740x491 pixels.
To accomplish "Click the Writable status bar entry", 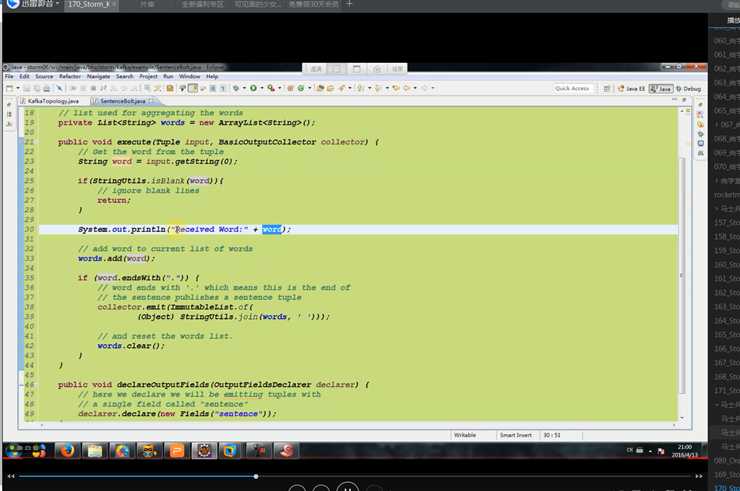I will tap(465, 435).
